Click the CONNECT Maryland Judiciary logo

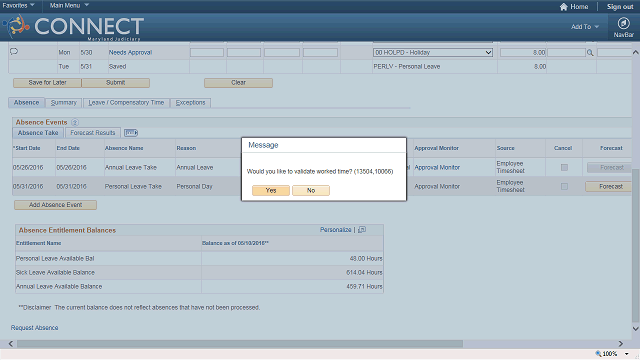coord(73,27)
